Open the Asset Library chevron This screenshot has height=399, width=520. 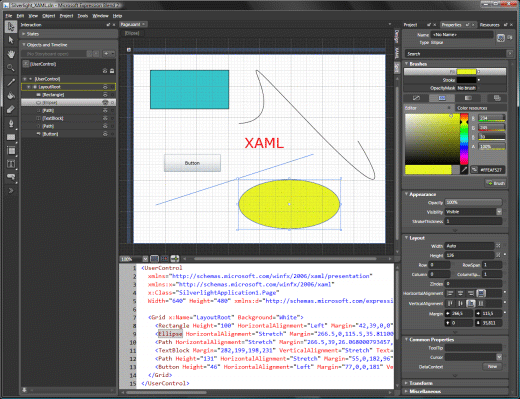11,191
